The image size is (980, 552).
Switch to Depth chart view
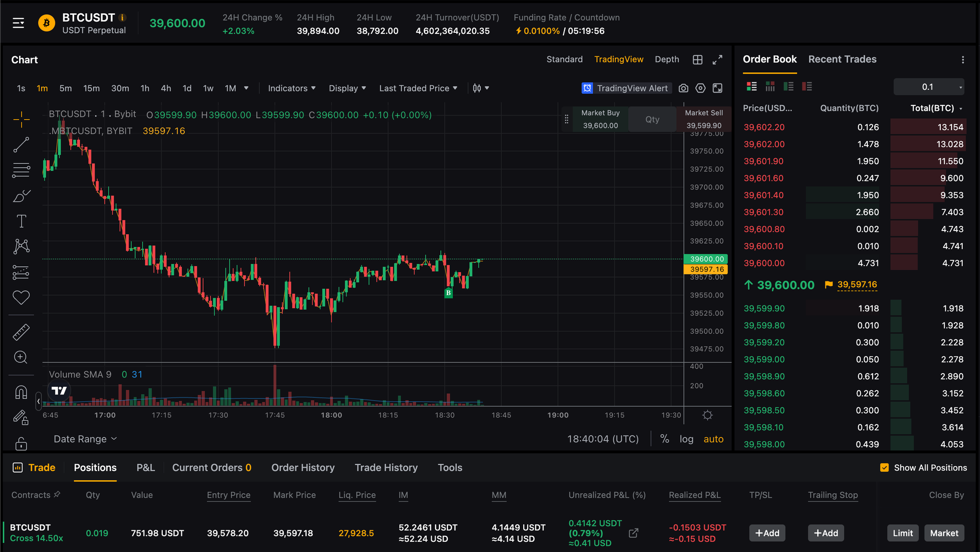667,59
